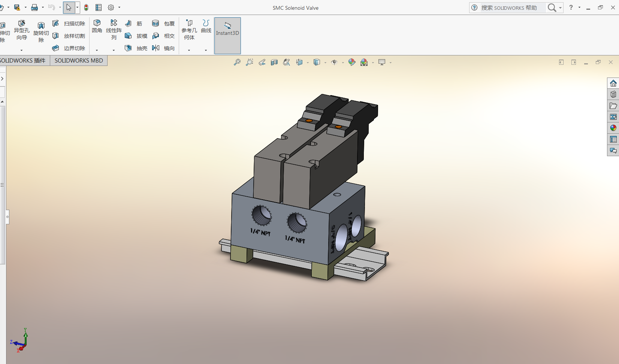Image resolution: width=619 pixels, height=364 pixels.
Task: Toggle the Select cursor tool
Action: point(69,7)
